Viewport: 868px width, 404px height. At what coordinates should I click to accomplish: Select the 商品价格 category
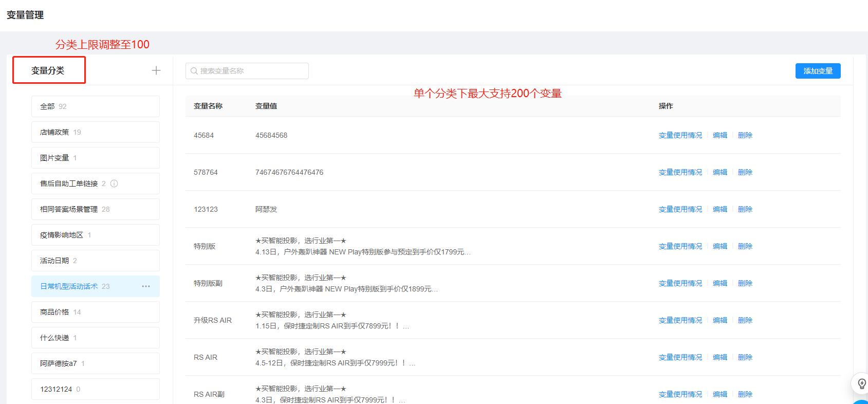coord(96,312)
